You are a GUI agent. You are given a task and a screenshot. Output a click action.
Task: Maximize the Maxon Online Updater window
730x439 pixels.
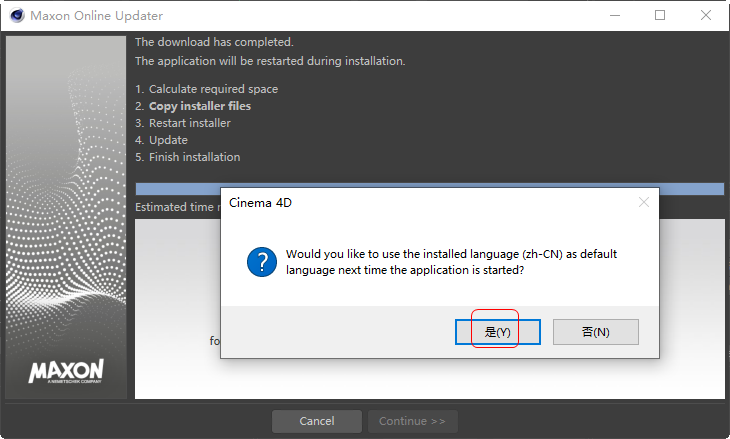[x=660, y=16]
